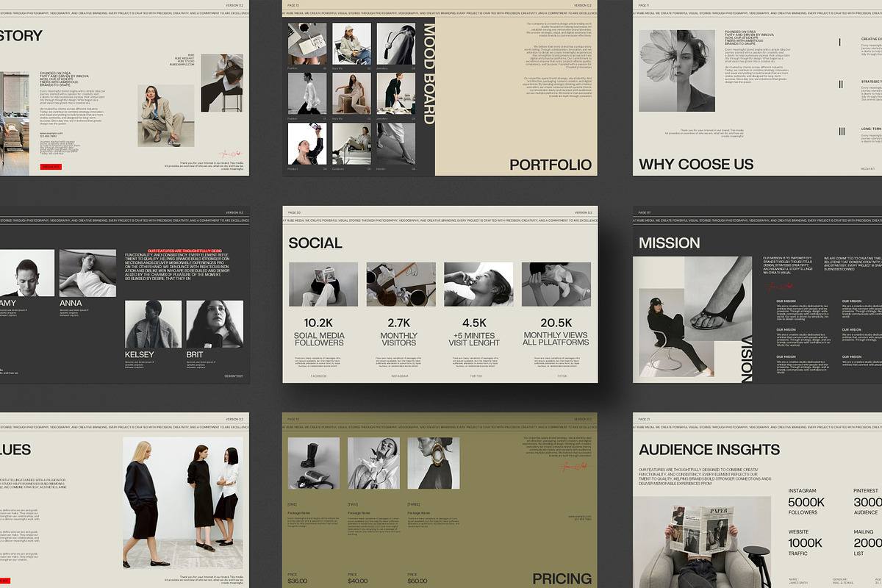
Task: Click the MONTHLY VISITORS caption
Action: (x=398, y=339)
